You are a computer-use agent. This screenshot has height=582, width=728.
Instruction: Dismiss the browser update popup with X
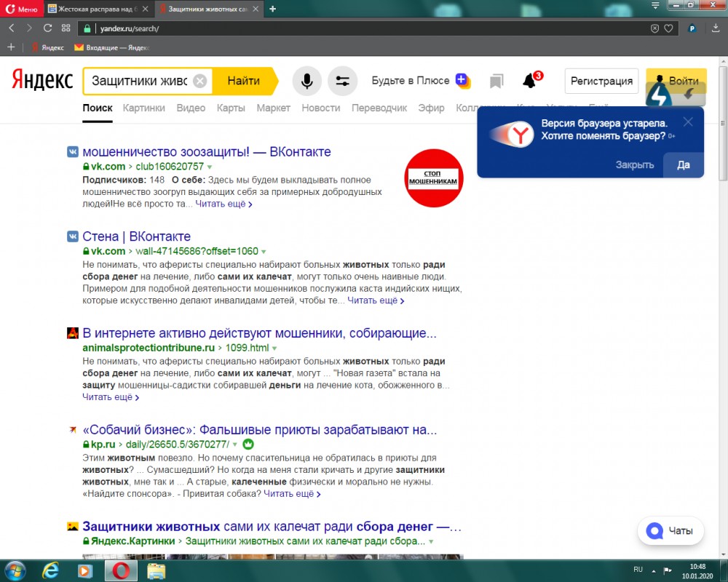[688, 121]
